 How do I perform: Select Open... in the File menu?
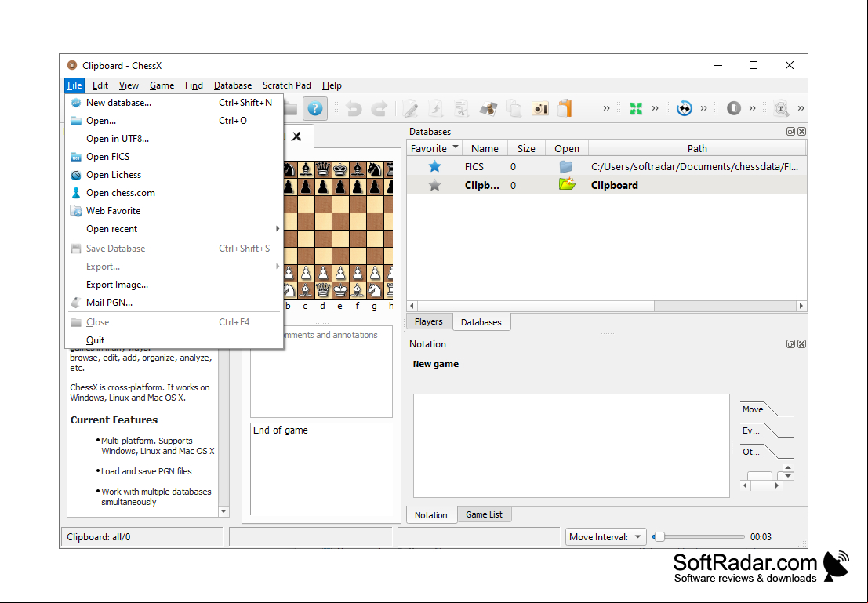coord(175,121)
